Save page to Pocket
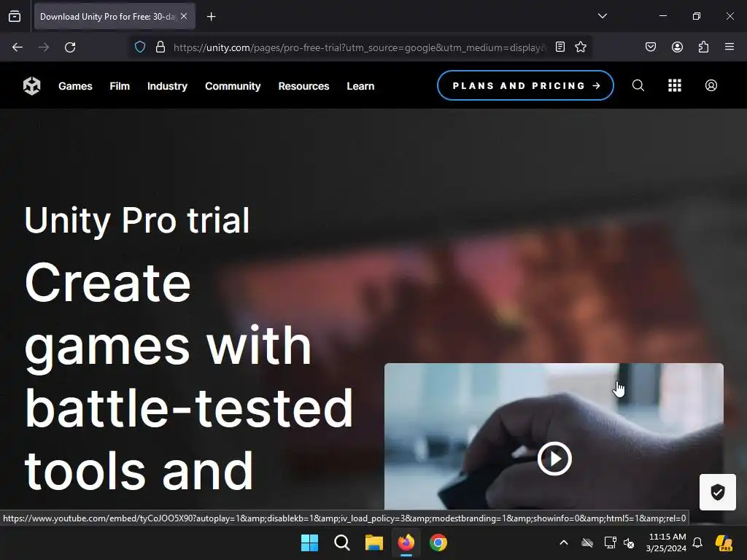 pos(651,47)
